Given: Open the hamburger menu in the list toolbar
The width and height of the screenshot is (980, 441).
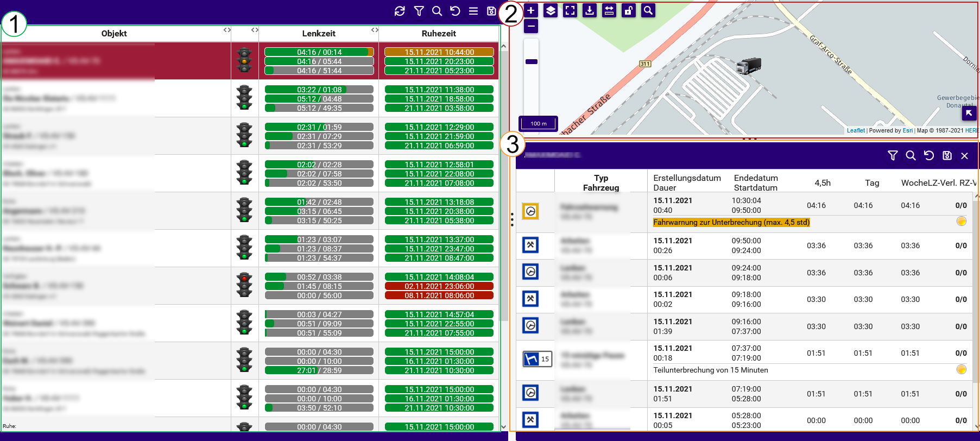Looking at the screenshot, I should pyautogui.click(x=473, y=11).
